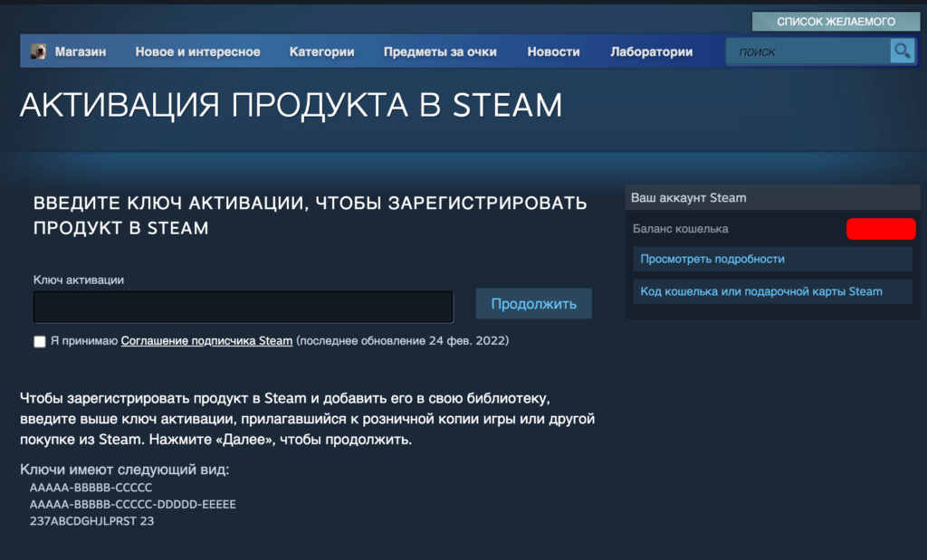The height and width of the screenshot is (560, 927).
Task: Click the AAAAA-BBBBB-CCCCC-DDDDD-EEEEE sample key
Action: tap(132, 504)
